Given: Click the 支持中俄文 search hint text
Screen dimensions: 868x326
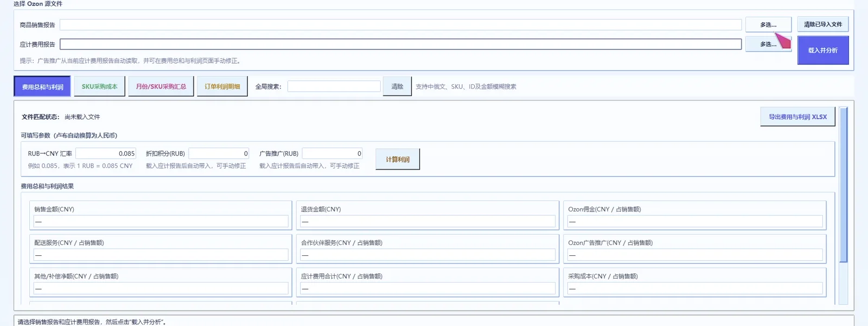Looking at the screenshot, I should pyautogui.click(x=466, y=86).
